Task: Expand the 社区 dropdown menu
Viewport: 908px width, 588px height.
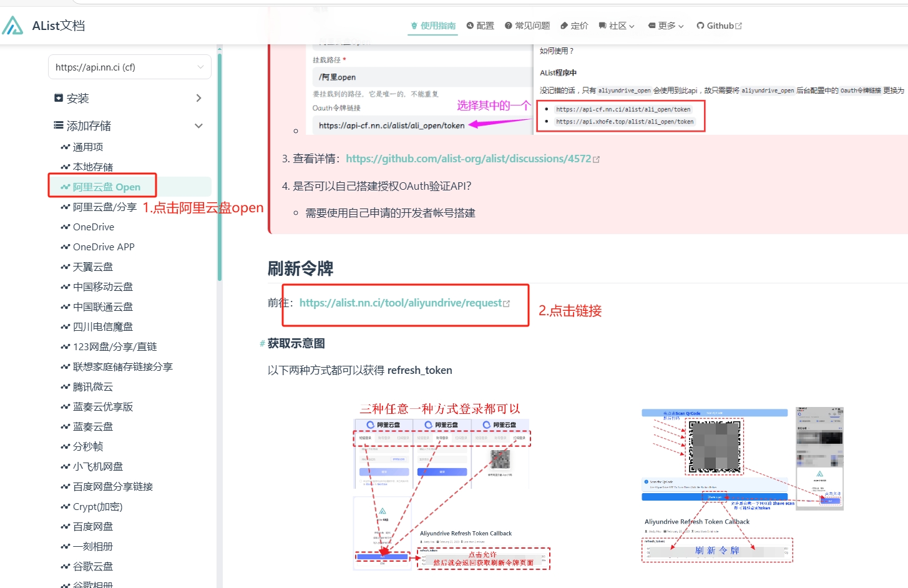Action: pyautogui.click(x=617, y=26)
